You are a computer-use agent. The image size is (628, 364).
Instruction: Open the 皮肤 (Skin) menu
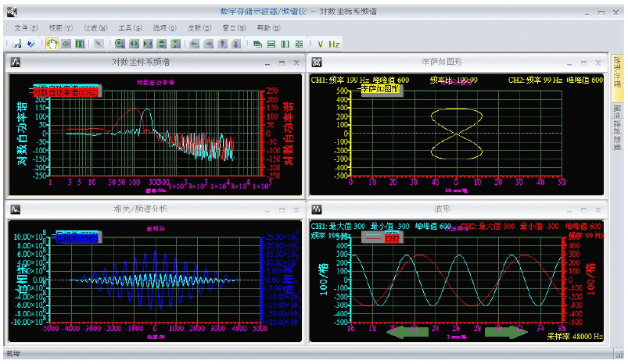click(x=198, y=27)
